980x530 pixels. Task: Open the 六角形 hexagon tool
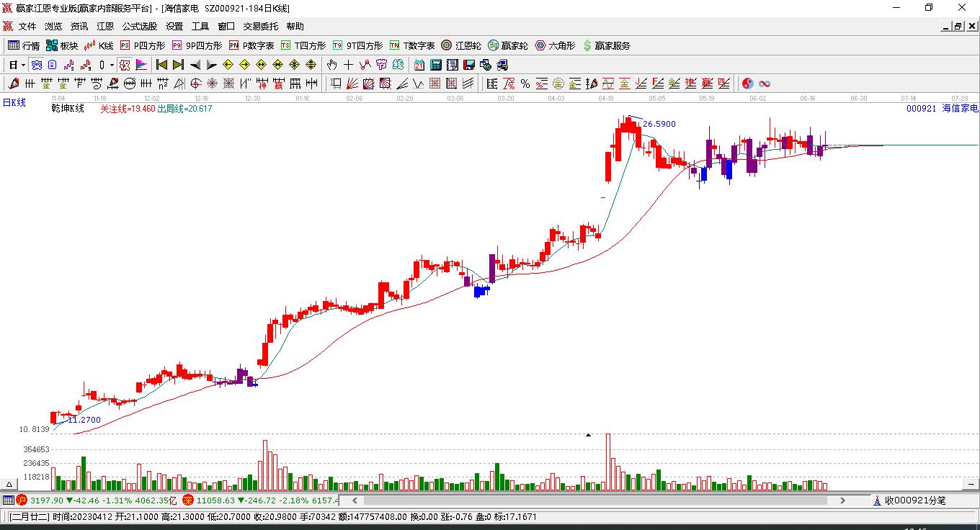point(555,45)
